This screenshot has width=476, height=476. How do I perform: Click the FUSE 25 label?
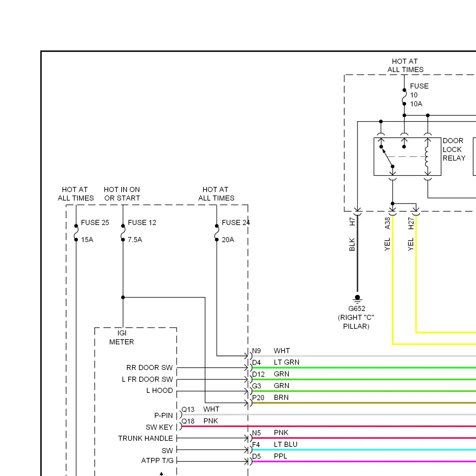(x=95, y=222)
